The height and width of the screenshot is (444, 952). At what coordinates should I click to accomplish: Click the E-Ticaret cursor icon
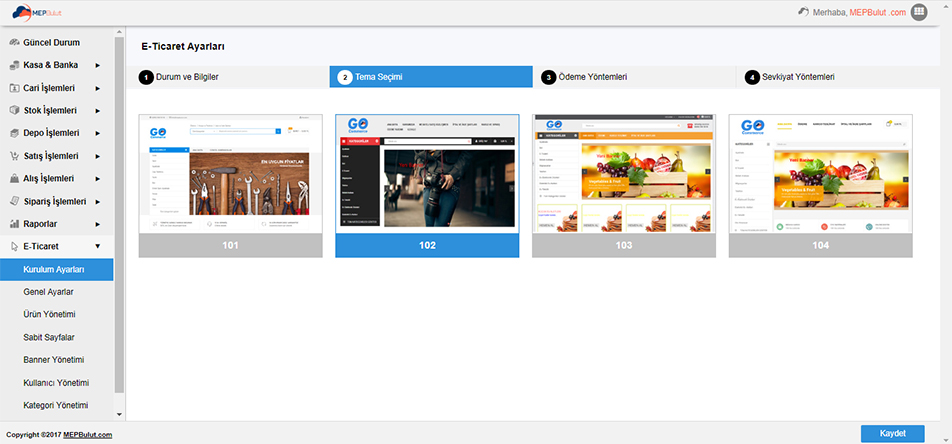click(x=15, y=247)
